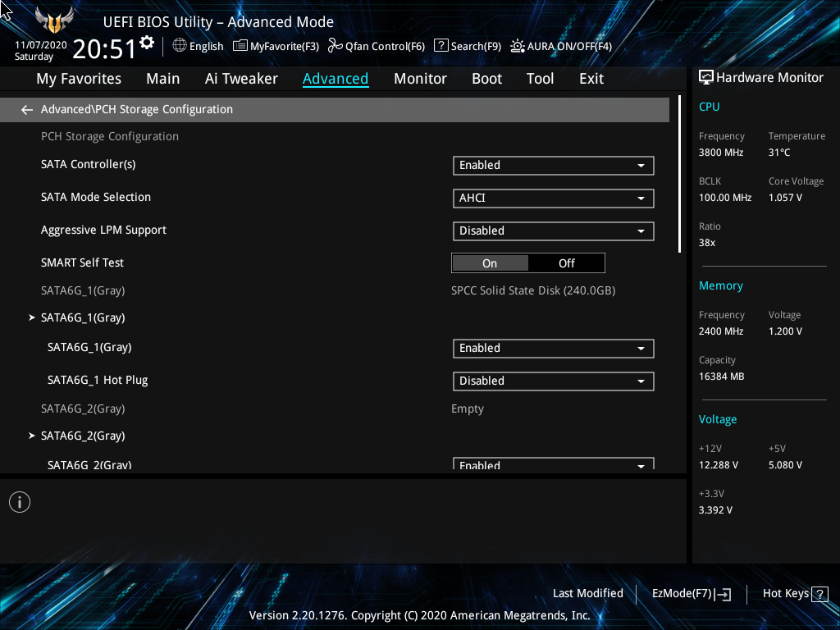Click the MyFavorite list icon
840x630 pixels.
click(x=240, y=46)
